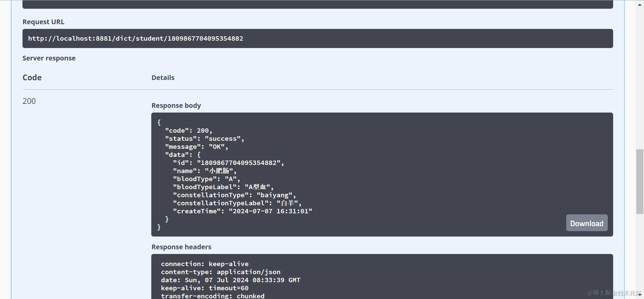This screenshot has height=299, width=644.
Task: Click the vertical scrollbar thumb
Action: (x=640, y=181)
